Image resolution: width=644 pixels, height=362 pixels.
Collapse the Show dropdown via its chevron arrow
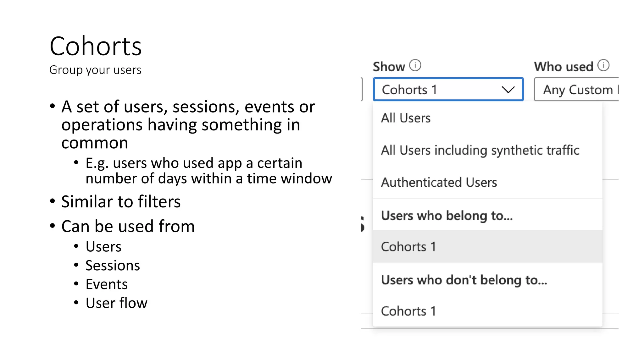(508, 90)
